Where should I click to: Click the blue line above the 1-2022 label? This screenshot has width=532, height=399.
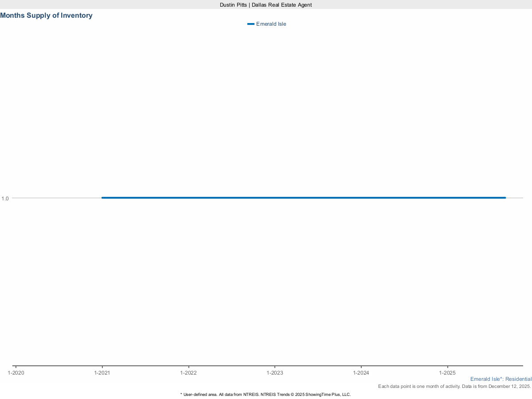(x=188, y=198)
